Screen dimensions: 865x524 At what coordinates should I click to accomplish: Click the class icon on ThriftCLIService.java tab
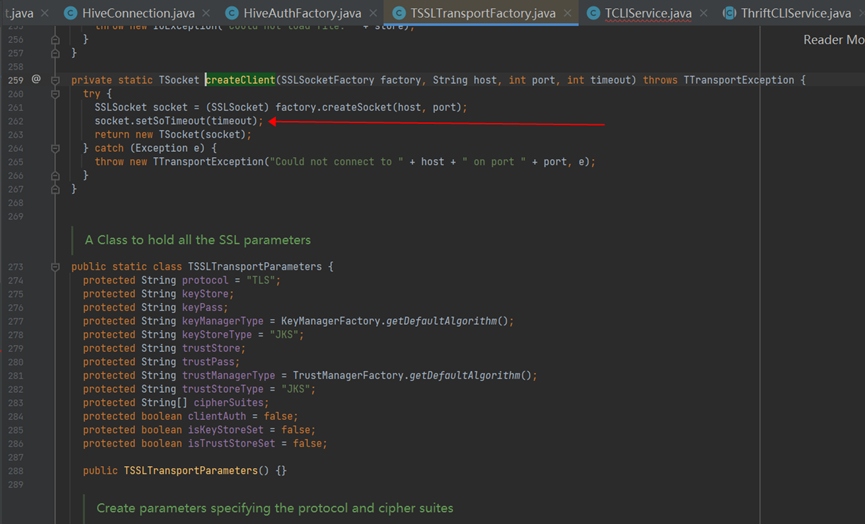click(x=727, y=14)
